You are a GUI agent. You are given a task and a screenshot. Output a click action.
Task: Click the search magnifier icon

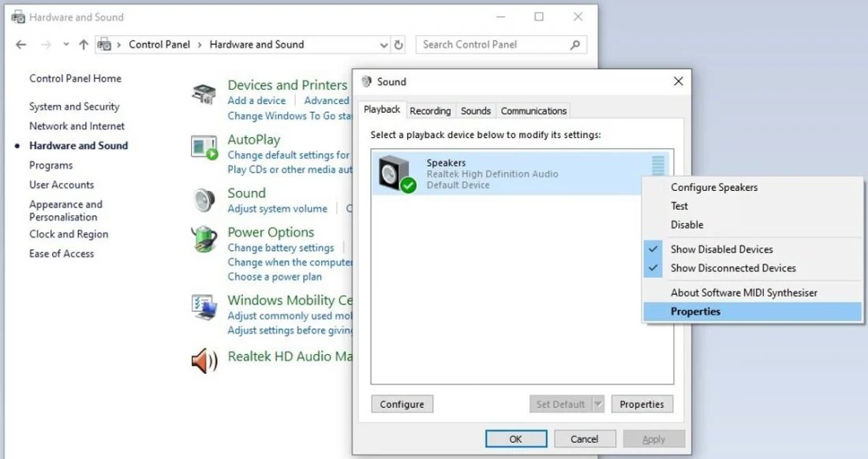tap(575, 45)
